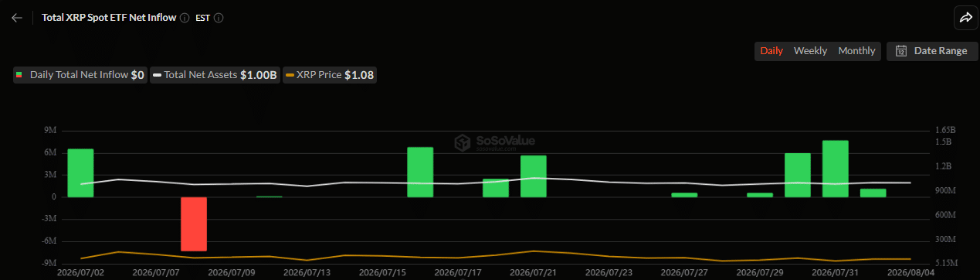Click the 2026/08/04 date axis label

[x=910, y=272]
